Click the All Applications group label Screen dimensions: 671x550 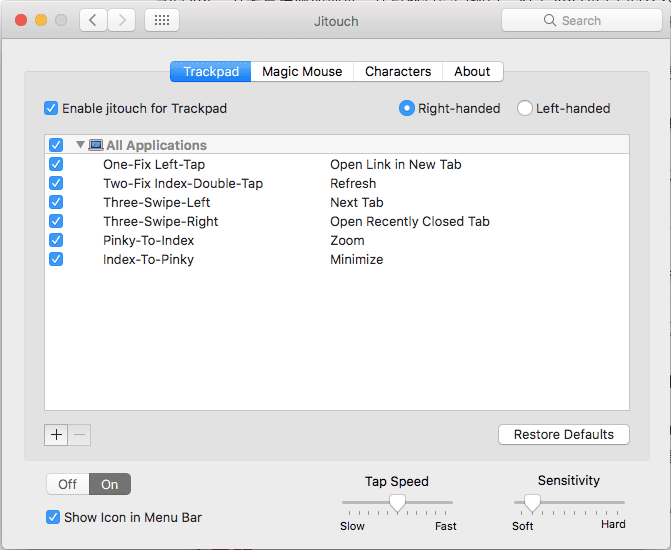pyautogui.click(x=157, y=146)
